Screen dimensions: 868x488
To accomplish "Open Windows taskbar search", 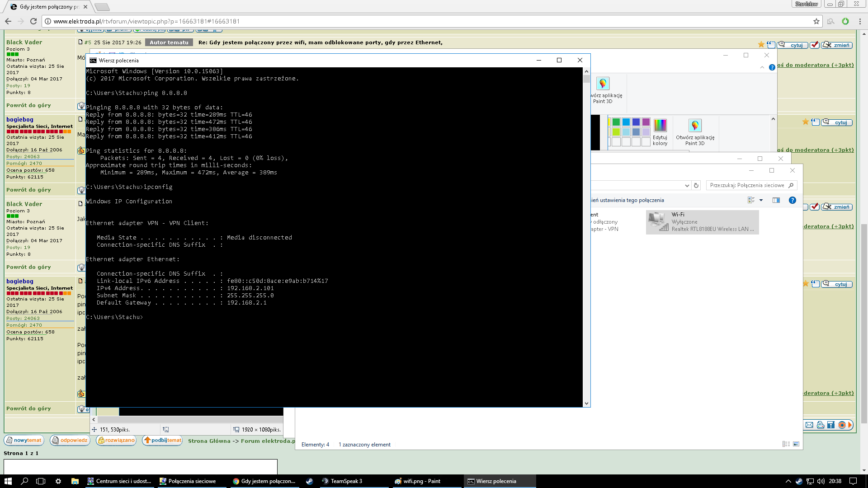I will click(x=24, y=481).
